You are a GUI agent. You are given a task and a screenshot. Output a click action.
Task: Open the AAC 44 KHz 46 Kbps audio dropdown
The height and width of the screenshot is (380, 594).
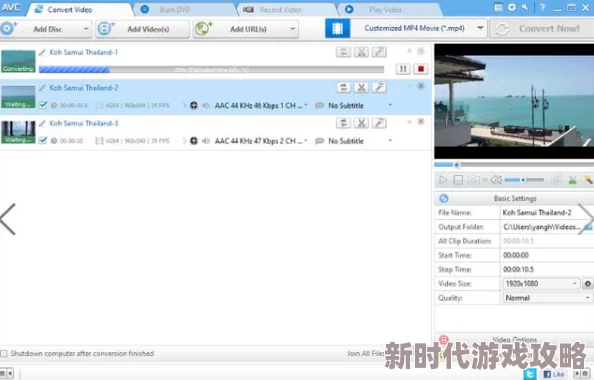pyautogui.click(x=305, y=105)
